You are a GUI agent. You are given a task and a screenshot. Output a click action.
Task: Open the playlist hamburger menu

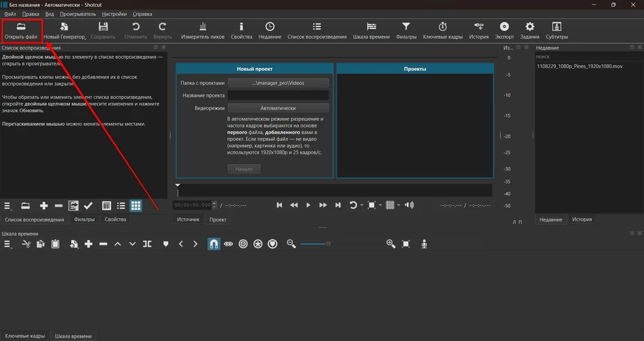pyautogui.click(x=8, y=206)
